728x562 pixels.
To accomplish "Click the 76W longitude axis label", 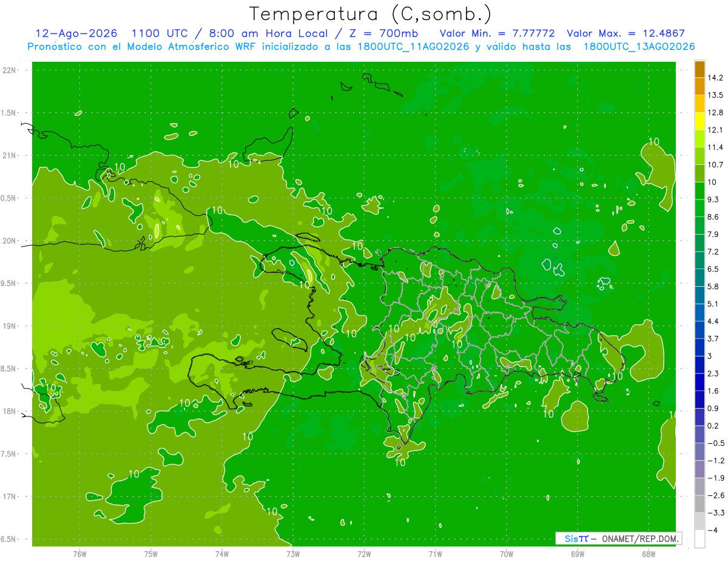I will tap(80, 554).
